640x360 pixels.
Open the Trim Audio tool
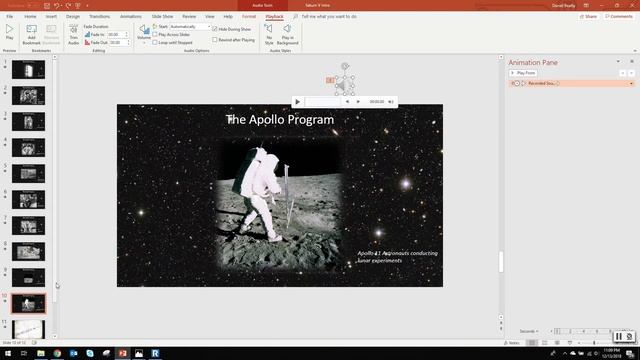tap(73, 35)
